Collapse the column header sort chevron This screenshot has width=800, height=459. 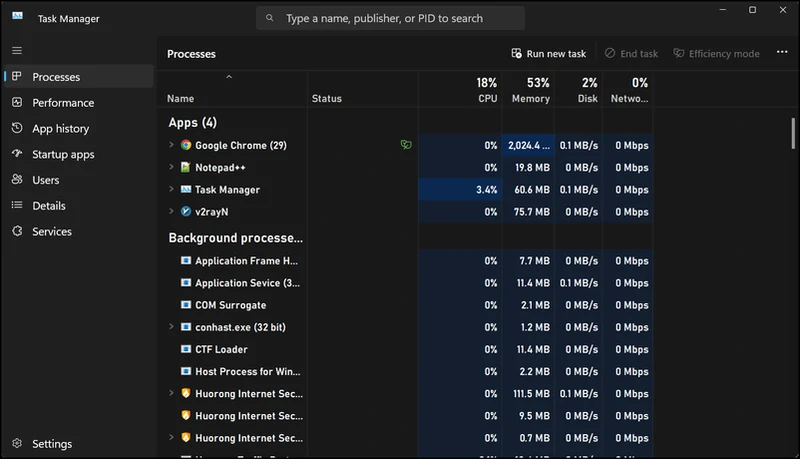click(229, 77)
